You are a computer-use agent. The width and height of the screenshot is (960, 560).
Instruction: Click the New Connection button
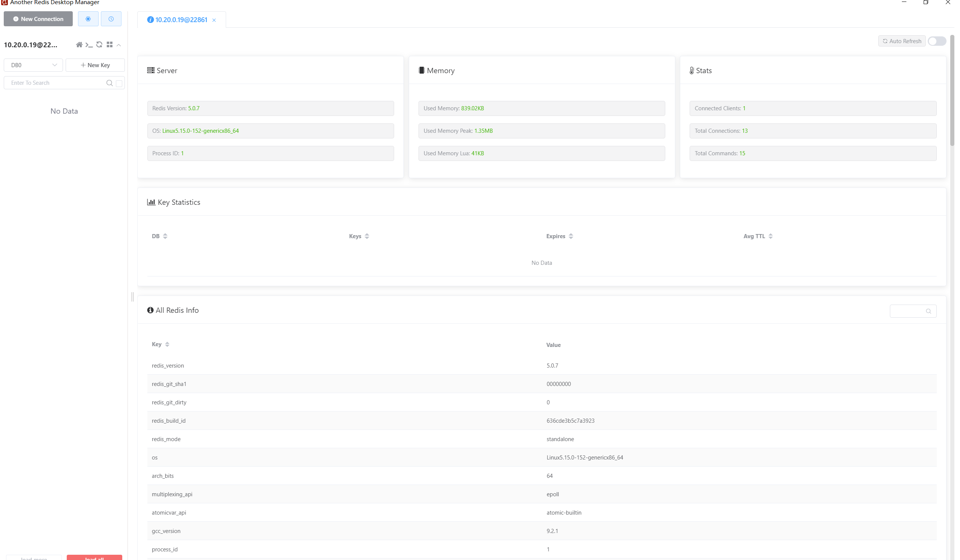(38, 19)
